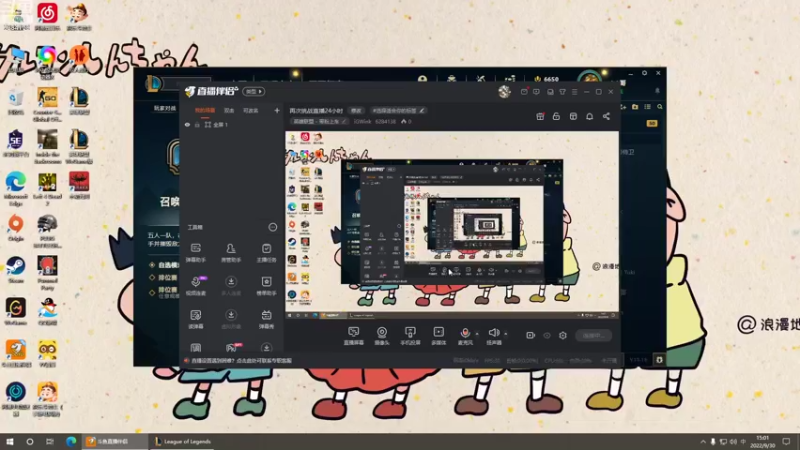Open the PUBG desktop shortcut
This screenshot has width=800, height=450.
[x=47, y=231]
